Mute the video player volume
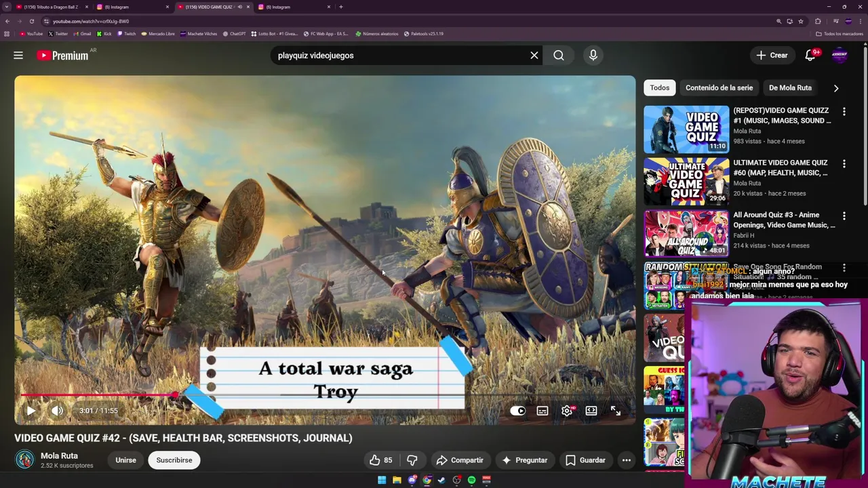This screenshot has width=868, height=488. pos(58,411)
